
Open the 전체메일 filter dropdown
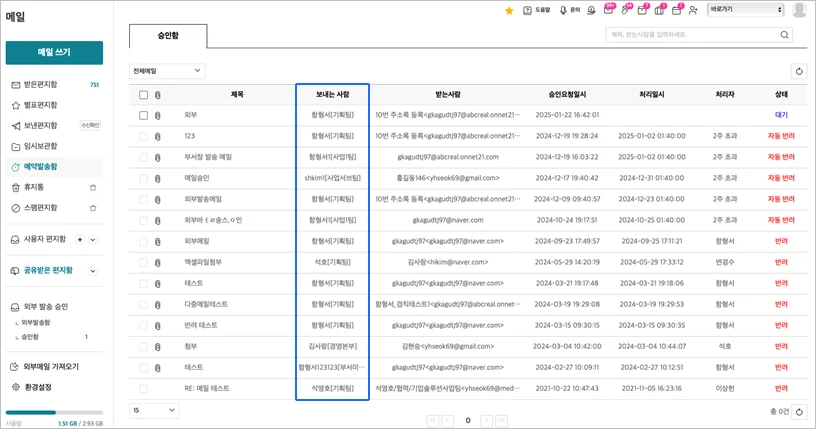click(167, 71)
